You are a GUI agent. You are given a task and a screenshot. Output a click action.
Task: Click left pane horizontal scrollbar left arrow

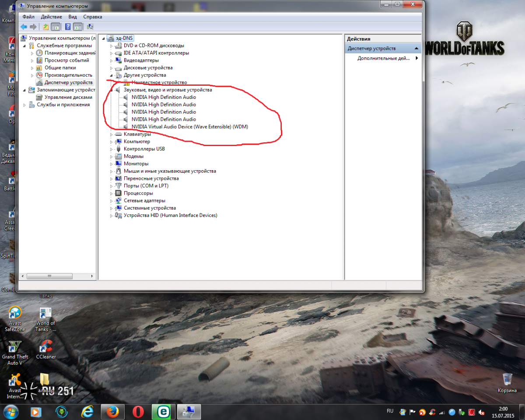click(x=23, y=276)
